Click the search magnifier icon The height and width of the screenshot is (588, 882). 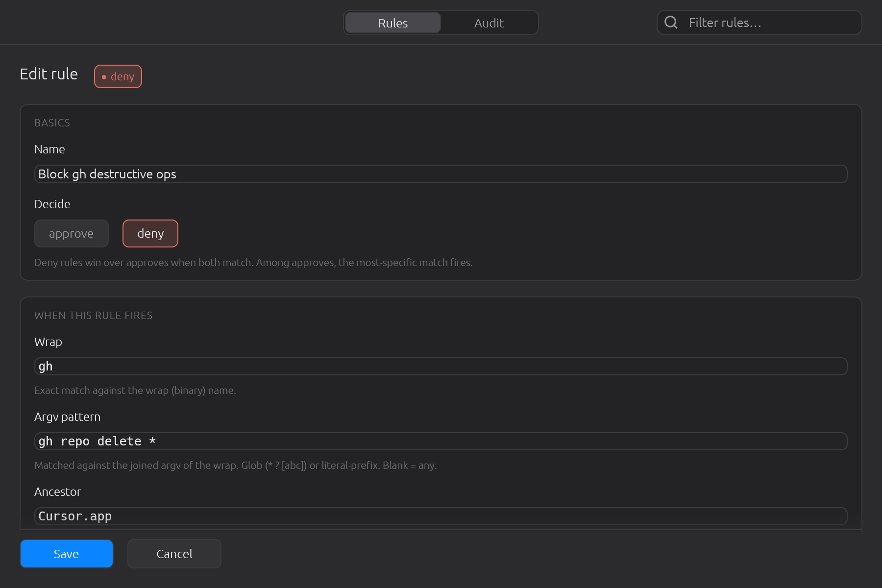click(671, 23)
